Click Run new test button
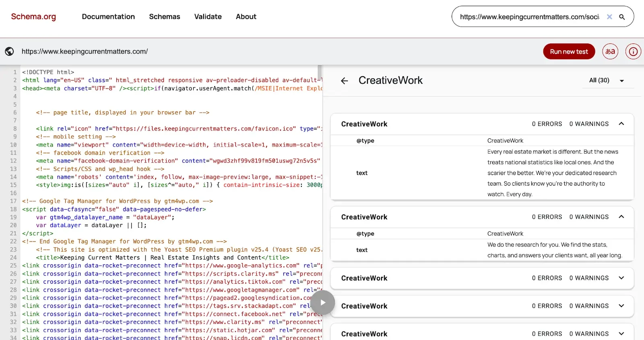644x340 pixels. 569,52
